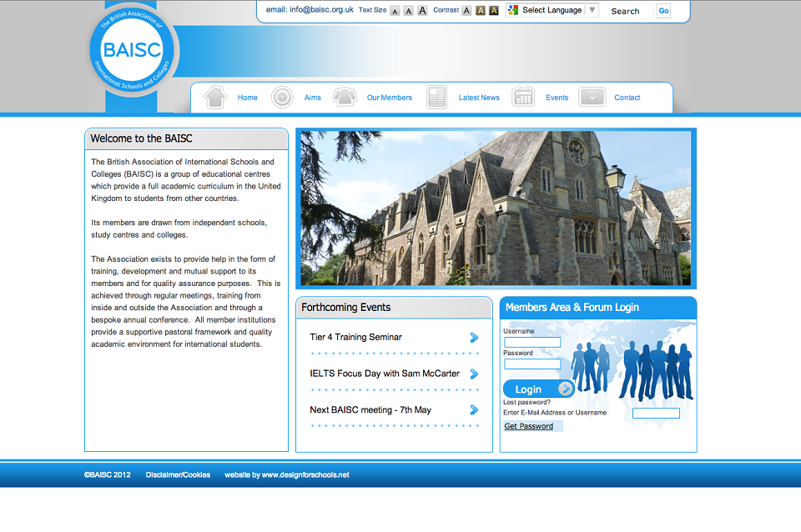
Task: Select the medium text size A
Action: tap(408, 11)
